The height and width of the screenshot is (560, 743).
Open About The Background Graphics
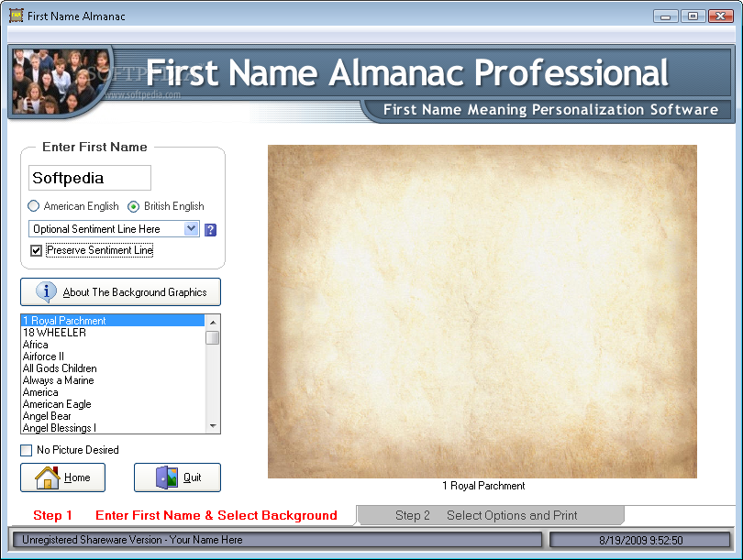tap(120, 291)
